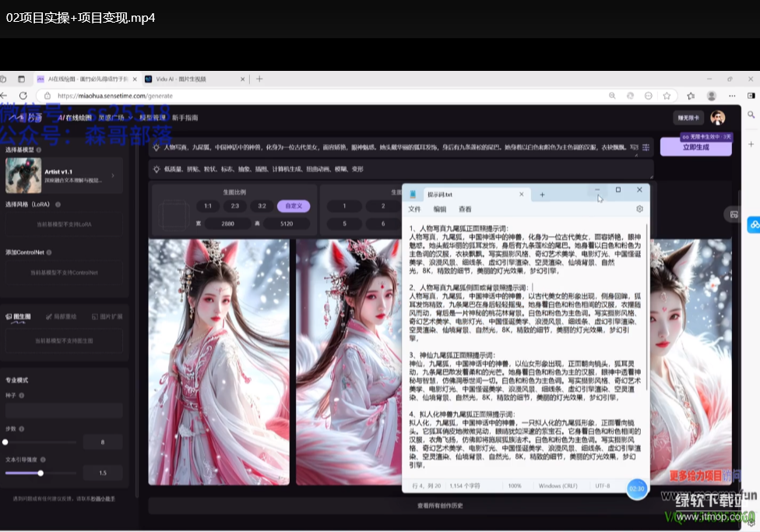The image size is (760, 532).
Task: Click 查看所有创作历史 history bar
Action: click(440, 506)
